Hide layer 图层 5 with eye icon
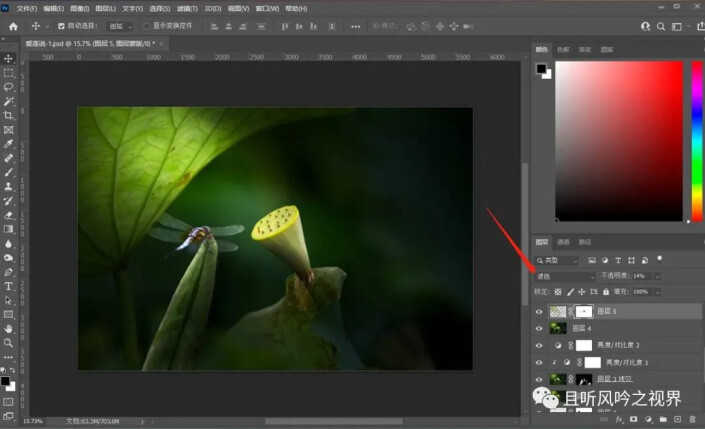This screenshot has height=429, width=705. pyautogui.click(x=539, y=312)
